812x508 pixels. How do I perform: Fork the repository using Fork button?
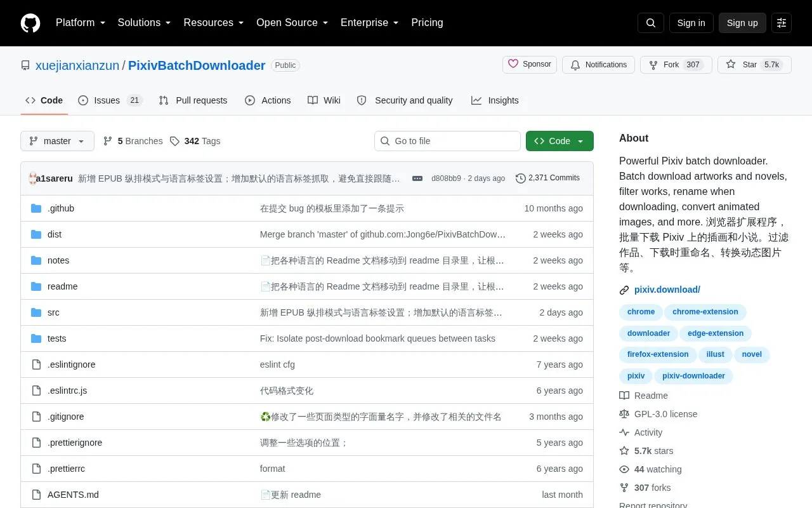click(676, 65)
